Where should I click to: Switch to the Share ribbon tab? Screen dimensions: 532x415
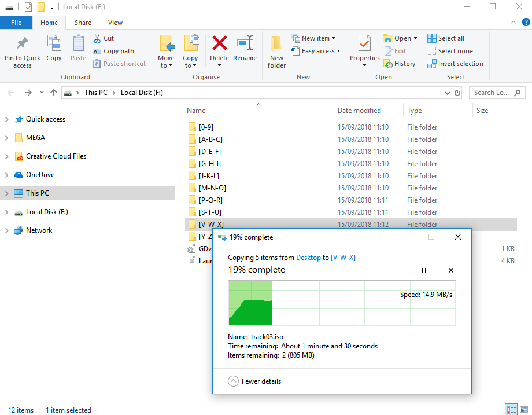point(83,23)
